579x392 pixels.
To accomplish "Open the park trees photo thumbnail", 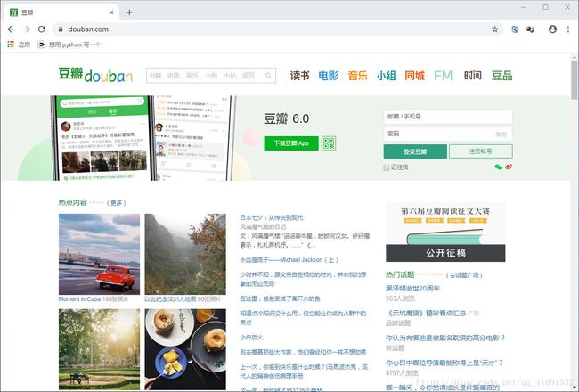I will [x=99, y=349].
